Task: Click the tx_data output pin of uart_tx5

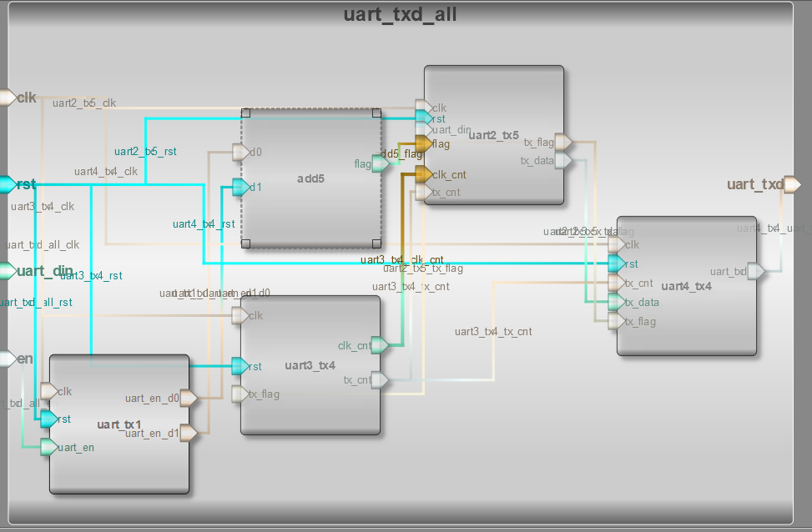Action: [562, 160]
